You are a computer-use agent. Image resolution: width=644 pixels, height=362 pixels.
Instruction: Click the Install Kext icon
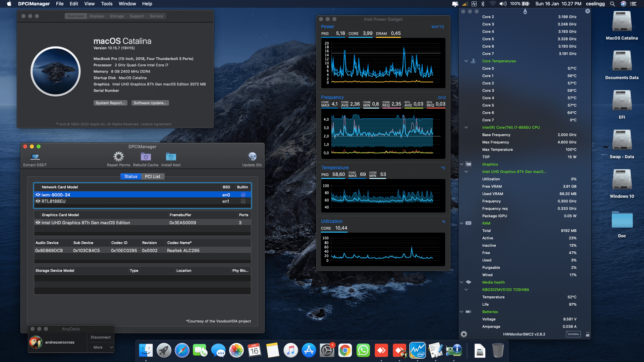(171, 157)
